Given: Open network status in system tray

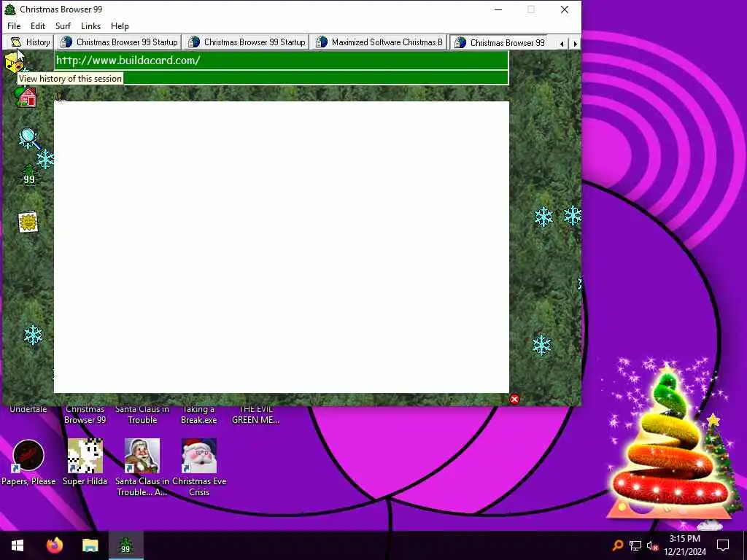Looking at the screenshot, I should (x=635, y=545).
